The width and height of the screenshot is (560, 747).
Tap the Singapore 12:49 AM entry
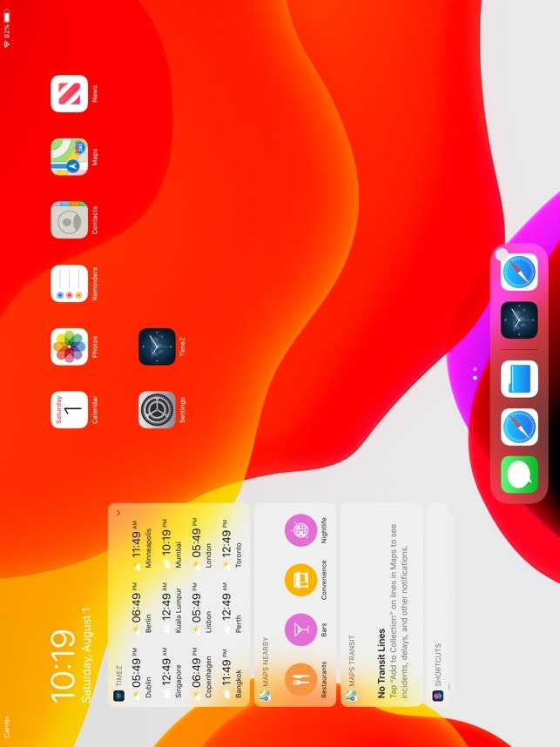[x=172, y=673]
